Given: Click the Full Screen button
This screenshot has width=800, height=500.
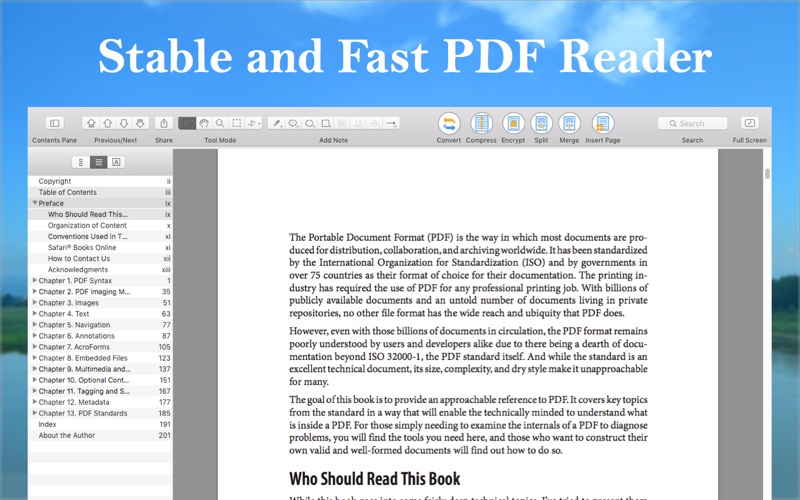Looking at the screenshot, I should point(749,123).
